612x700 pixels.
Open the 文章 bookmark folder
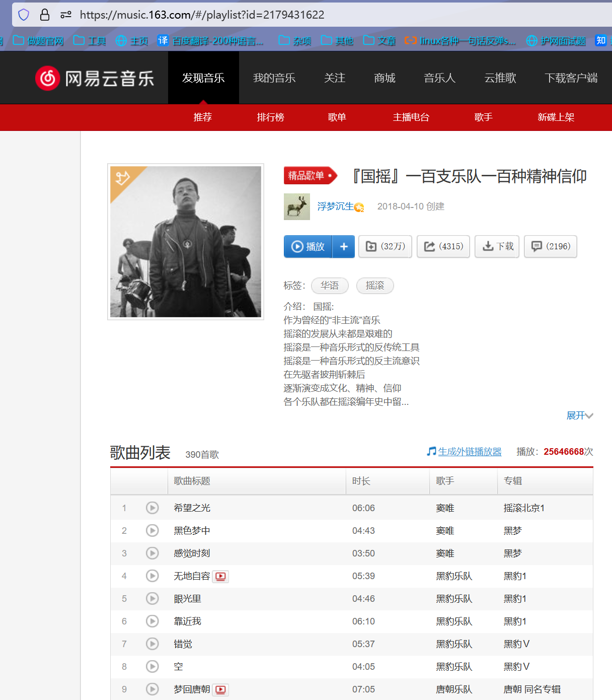click(379, 41)
